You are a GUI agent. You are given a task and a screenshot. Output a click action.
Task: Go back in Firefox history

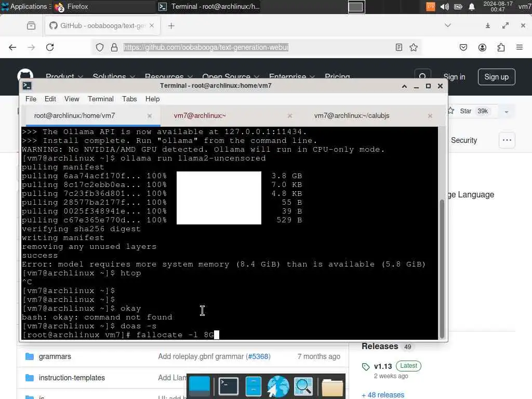pyautogui.click(x=12, y=47)
